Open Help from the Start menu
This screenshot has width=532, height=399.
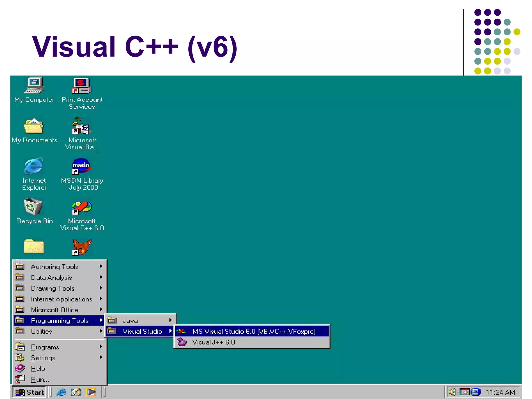(x=59, y=369)
